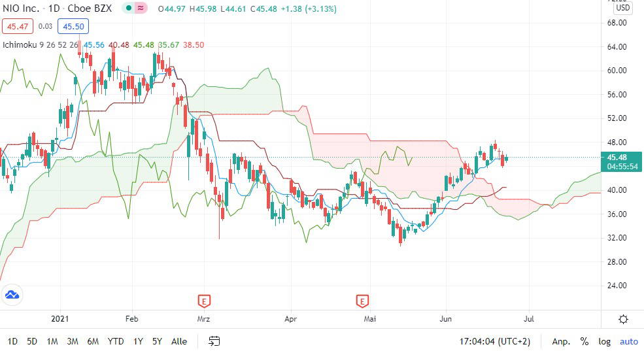The height and width of the screenshot is (351, 644).
Task: Select the Alle time range
Action: [179, 341]
